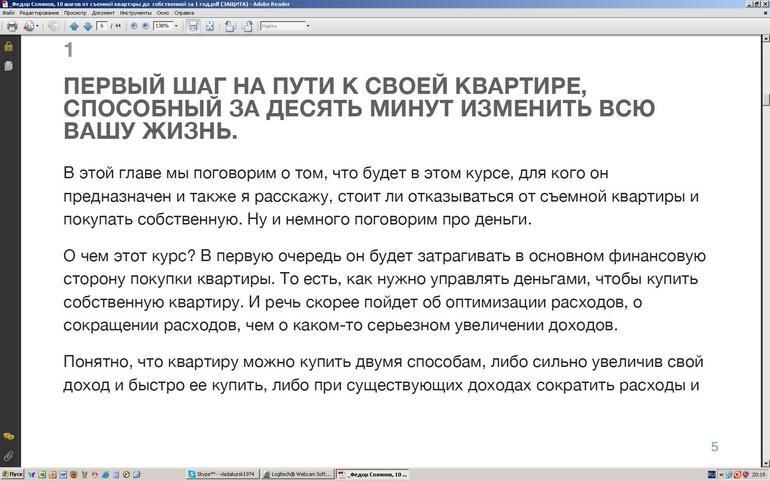Open the Файл menu
The height and width of the screenshot is (481, 770).
[8, 13]
